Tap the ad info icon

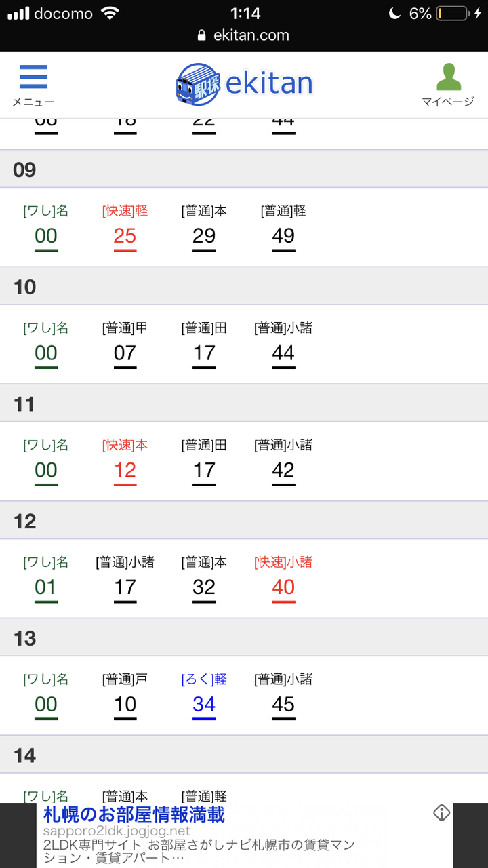441,813
